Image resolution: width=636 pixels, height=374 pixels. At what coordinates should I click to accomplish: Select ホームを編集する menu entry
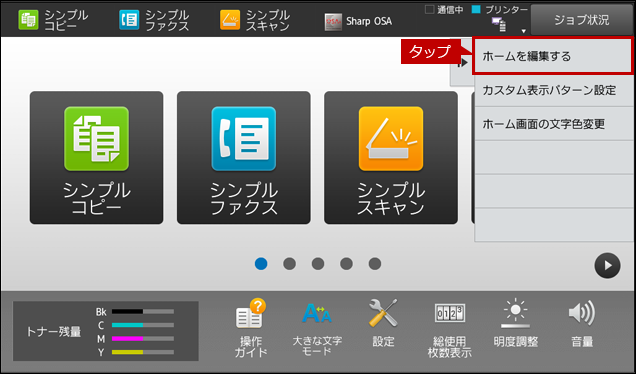[x=553, y=56]
